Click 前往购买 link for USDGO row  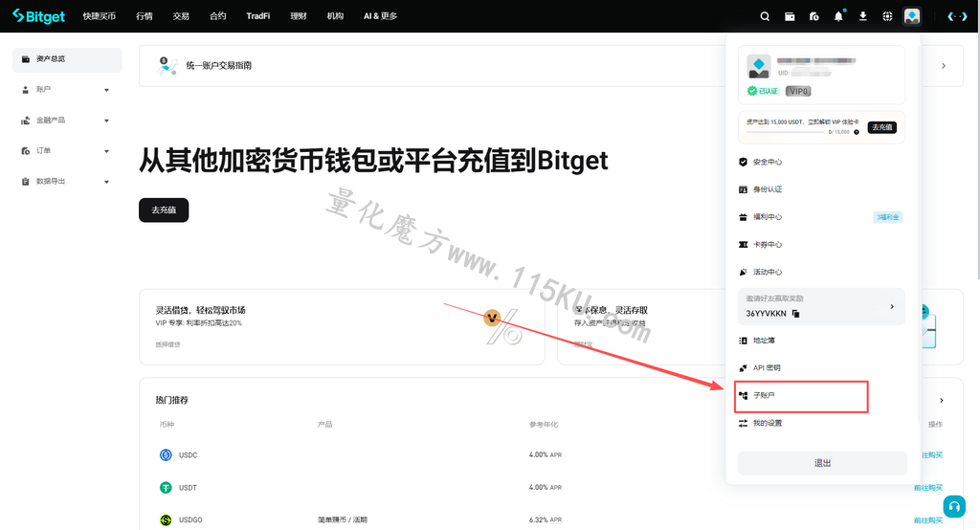928,520
